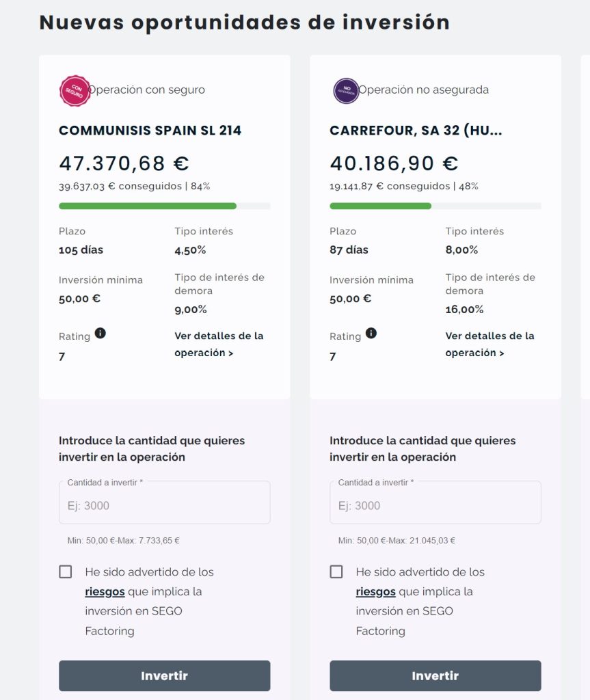Image resolution: width=590 pixels, height=700 pixels.
Task: Click the purple 'No asegurada' badge icon
Action: pyautogui.click(x=346, y=90)
